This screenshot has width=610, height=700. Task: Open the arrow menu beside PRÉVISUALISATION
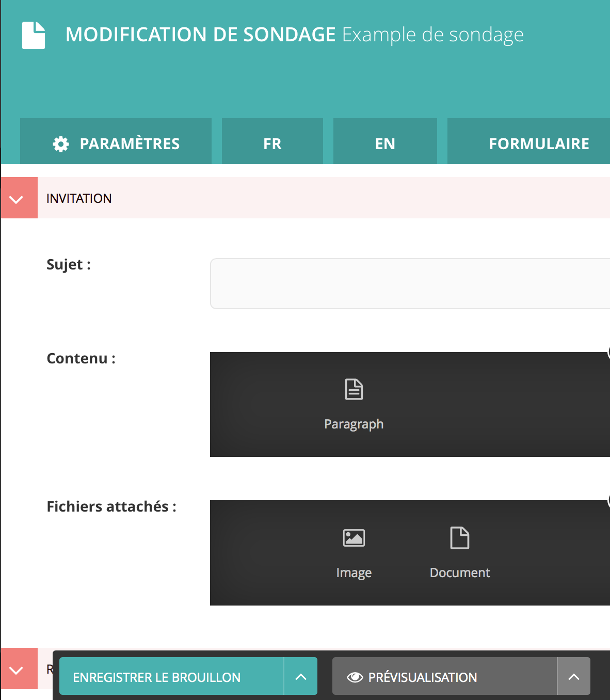pyautogui.click(x=574, y=677)
